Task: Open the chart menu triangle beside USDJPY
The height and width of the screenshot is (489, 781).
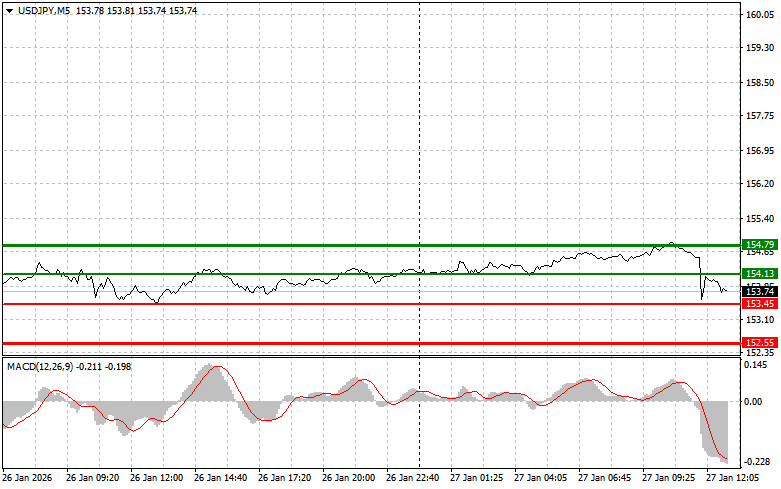Action: 9,10
